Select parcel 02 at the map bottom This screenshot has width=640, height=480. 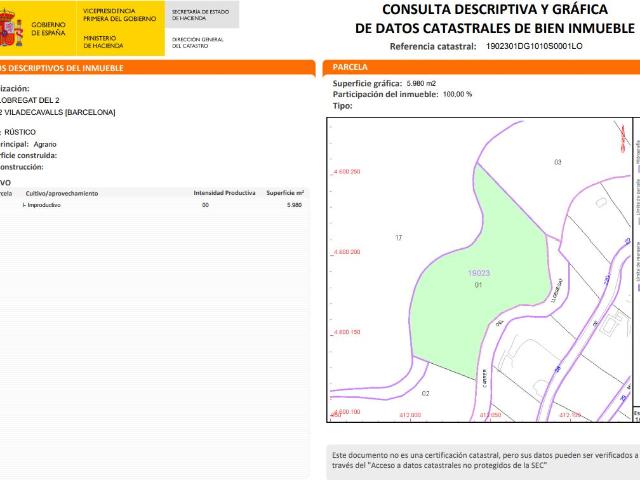click(425, 393)
